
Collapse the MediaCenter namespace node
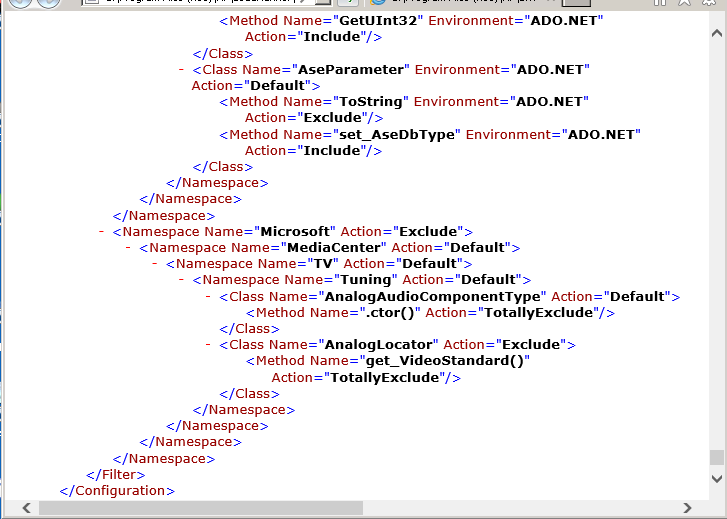pyautogui.click(x=128, y=248)
